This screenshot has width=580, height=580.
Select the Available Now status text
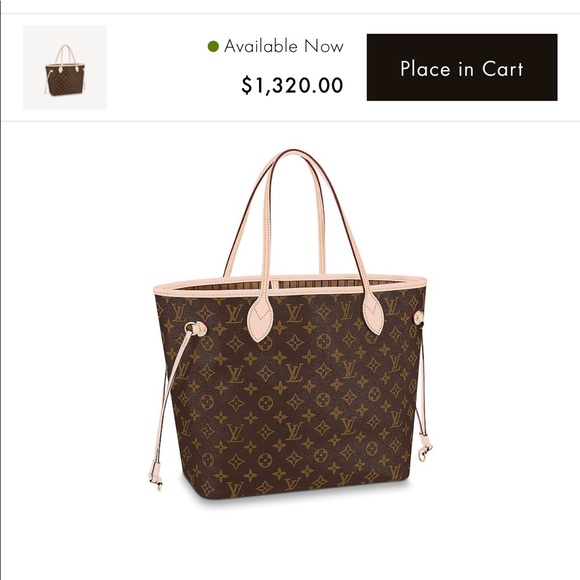[284, 46]
